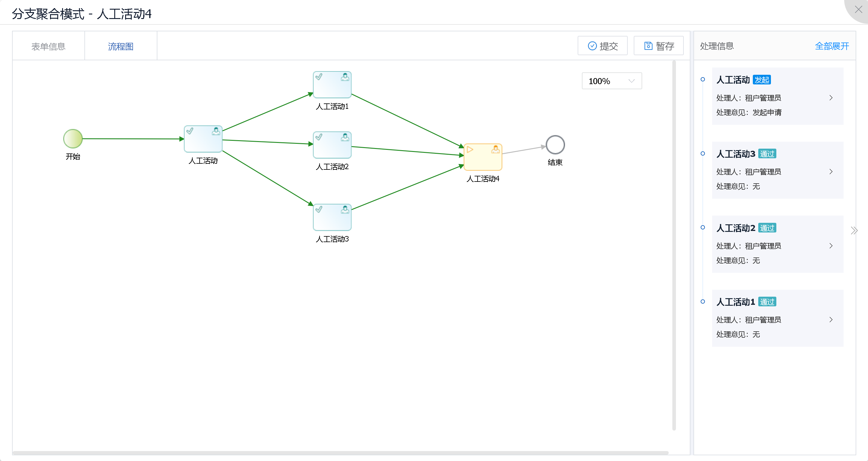Click the user icon on 人工活动1

coord(345,77)
